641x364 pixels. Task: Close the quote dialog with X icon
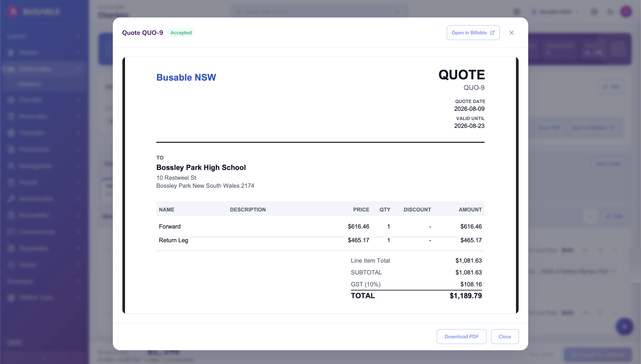[511, 32]
